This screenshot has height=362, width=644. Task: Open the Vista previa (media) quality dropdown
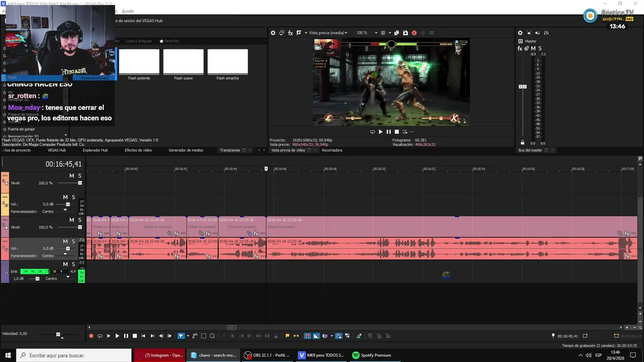click(328, 33)
